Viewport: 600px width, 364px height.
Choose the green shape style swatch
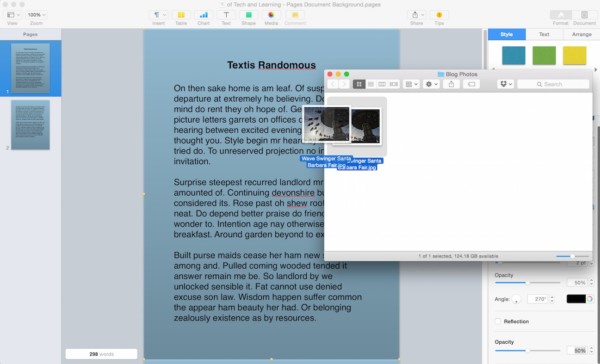click(x=544, y=55)
